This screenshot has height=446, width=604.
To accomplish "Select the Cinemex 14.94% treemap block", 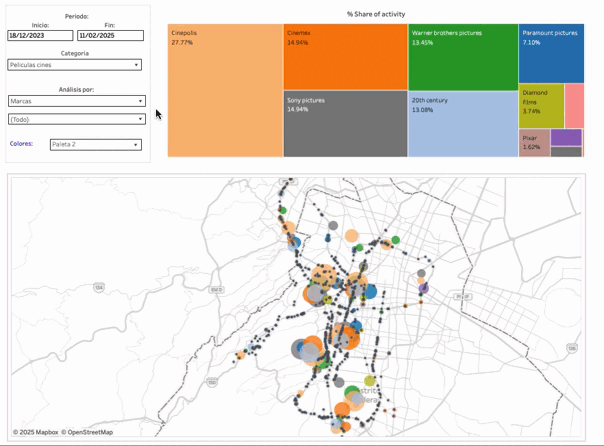I will (346, 57).
